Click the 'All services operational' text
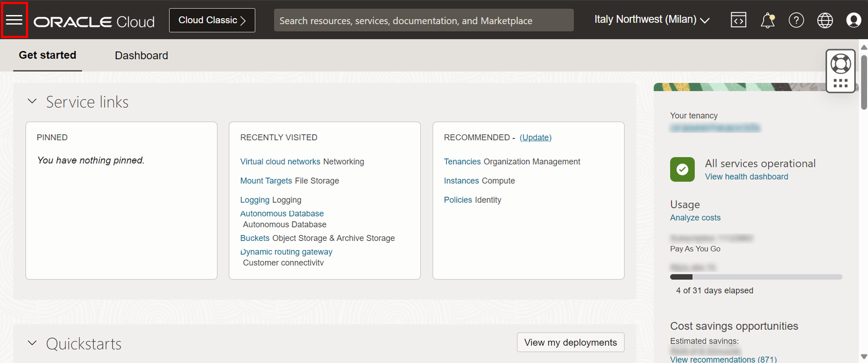Screen dimensions: 868x363 (x=760, y=163)
